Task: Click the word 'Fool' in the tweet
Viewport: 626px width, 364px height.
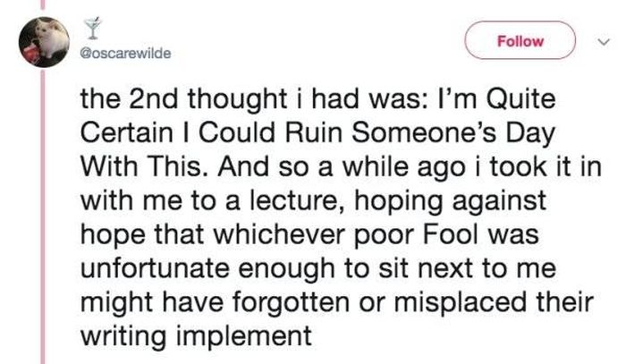Action: coord(450,233)
